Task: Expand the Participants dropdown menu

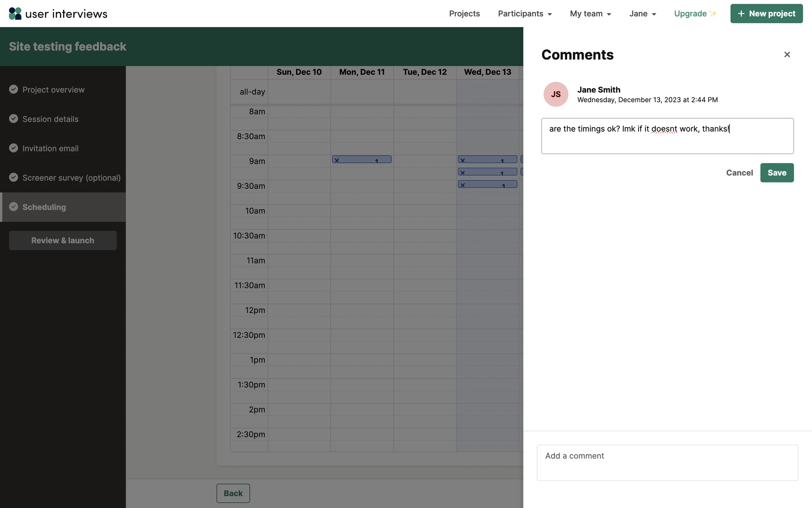Action: [524, 14]
